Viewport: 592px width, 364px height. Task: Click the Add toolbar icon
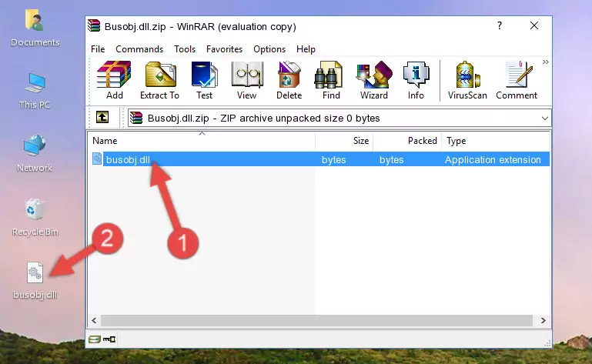pos(114,80)
